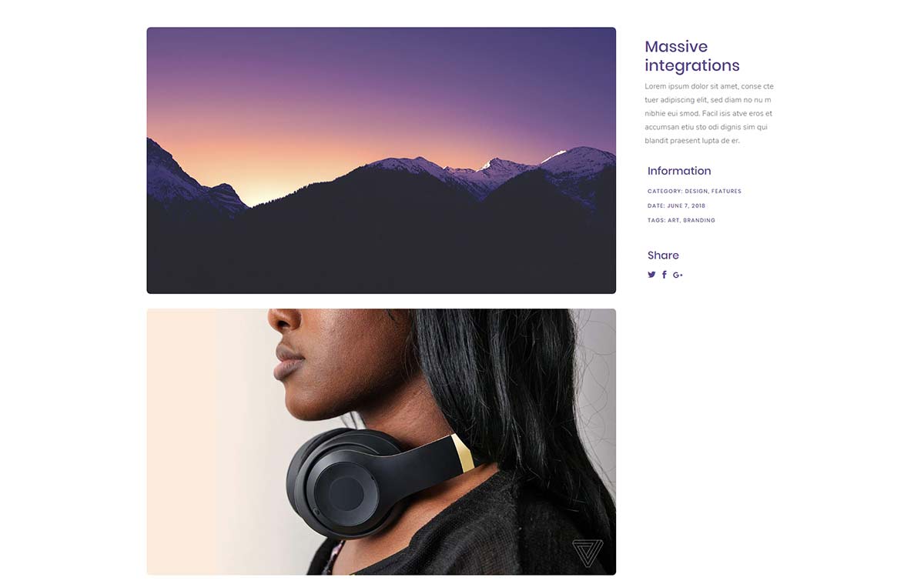Screen dimensions: 924x584
Task: Share the post via the Facebook icon
Action: click(665, 275)
